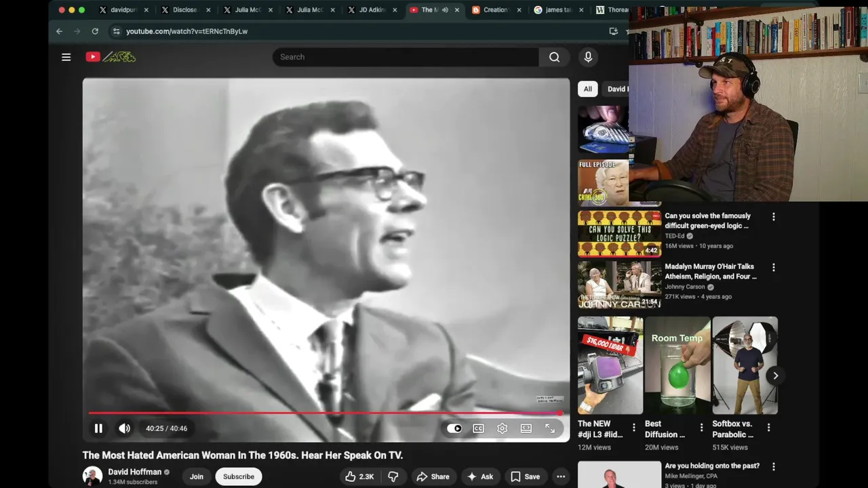Close the davidpur tab

146,10
